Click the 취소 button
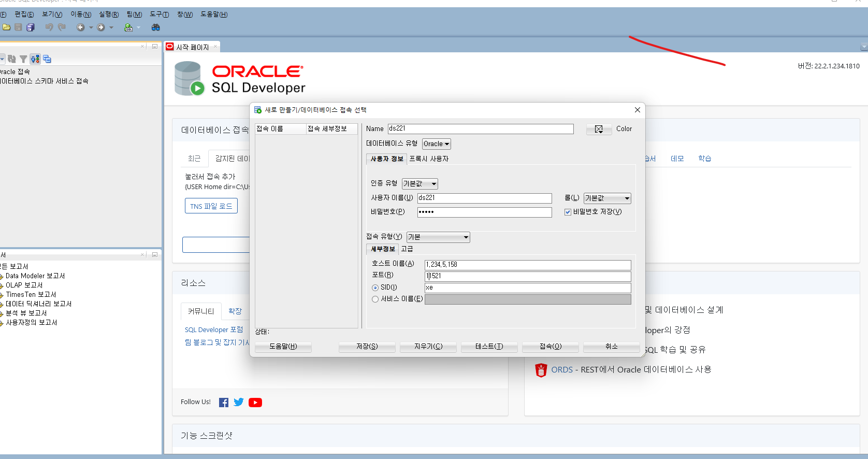The image size is (868, 459). 612,347
